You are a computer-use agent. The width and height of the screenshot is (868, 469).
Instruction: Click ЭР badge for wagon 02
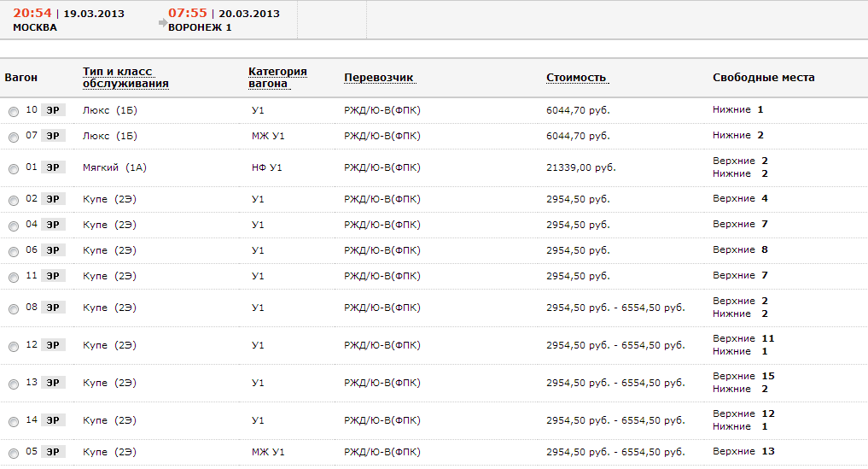click(x=53, y=199)
